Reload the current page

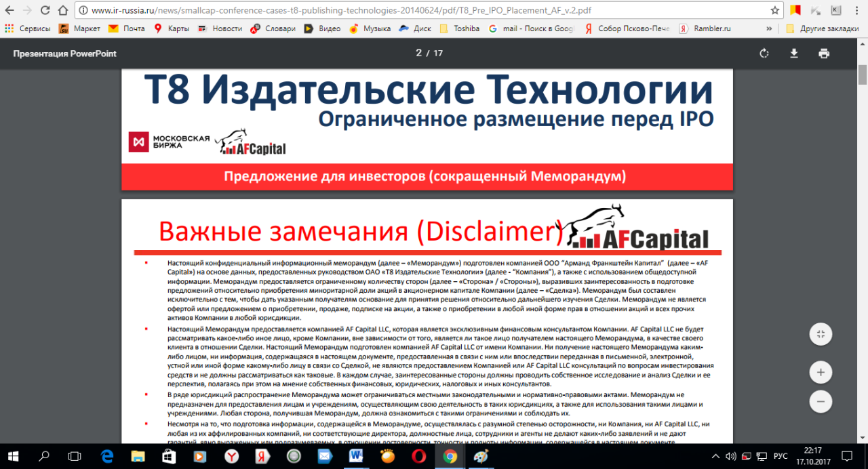tap(45, 11)
